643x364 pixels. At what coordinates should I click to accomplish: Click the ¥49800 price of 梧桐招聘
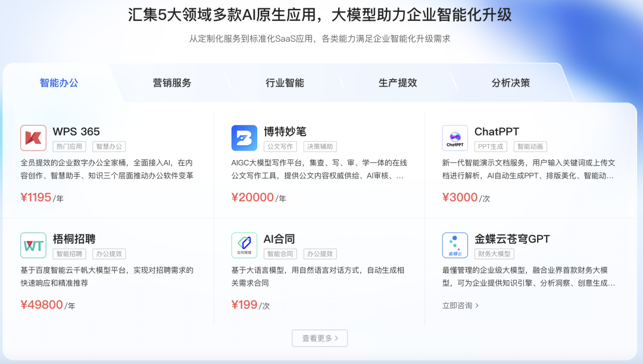[42, 305]
